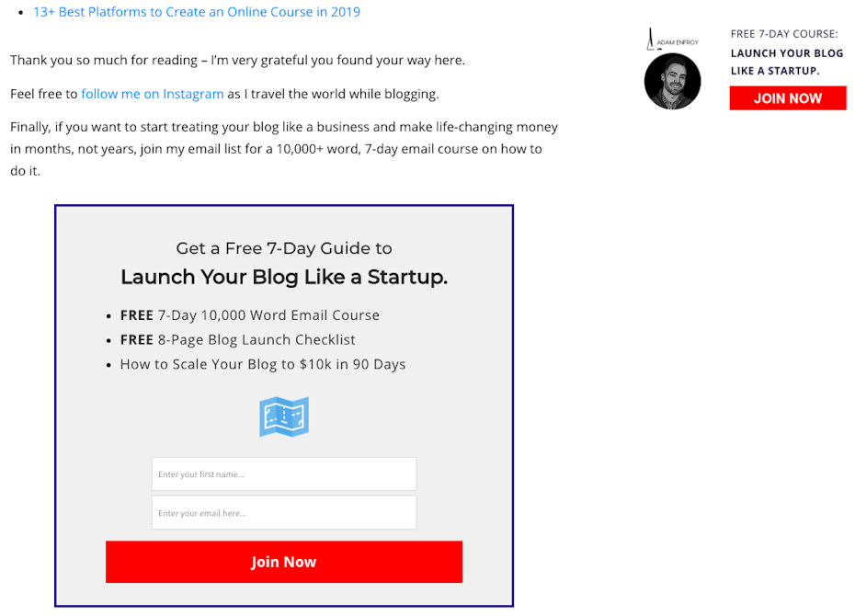Click the "Get a Free 7-Day Guide to" heading

click(x=284, y=248)
